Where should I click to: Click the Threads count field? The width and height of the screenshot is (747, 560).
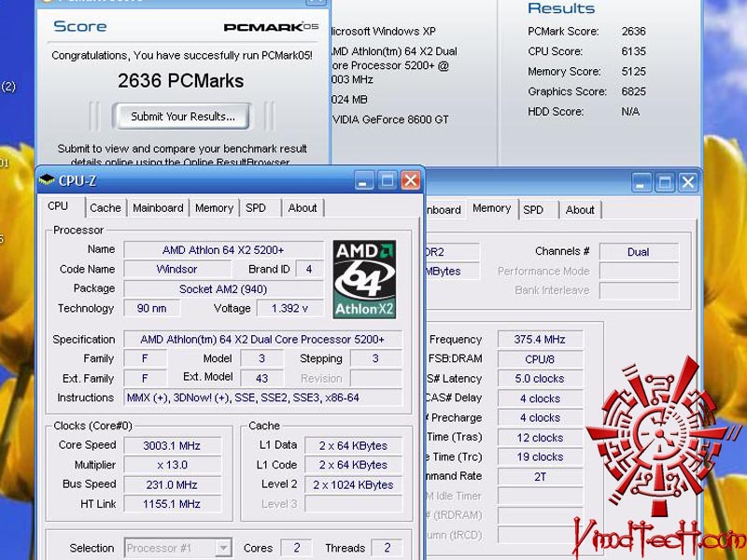pos(387,548)
